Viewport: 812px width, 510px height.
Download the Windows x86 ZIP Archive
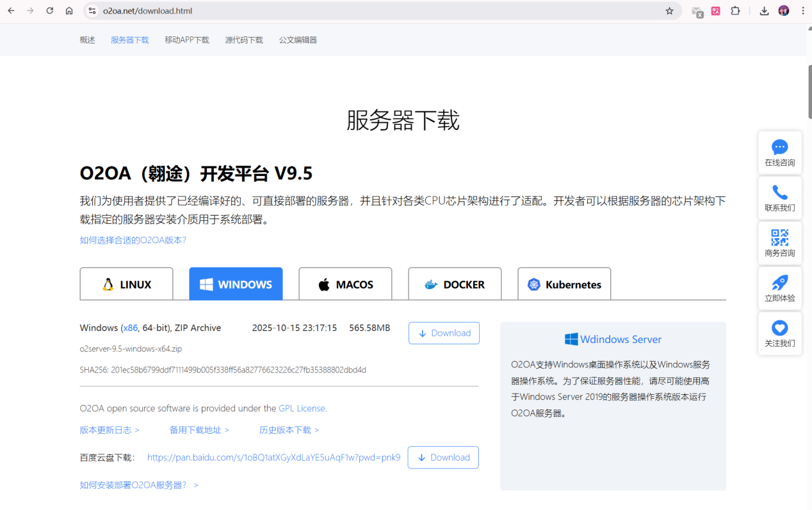(444, 333)
